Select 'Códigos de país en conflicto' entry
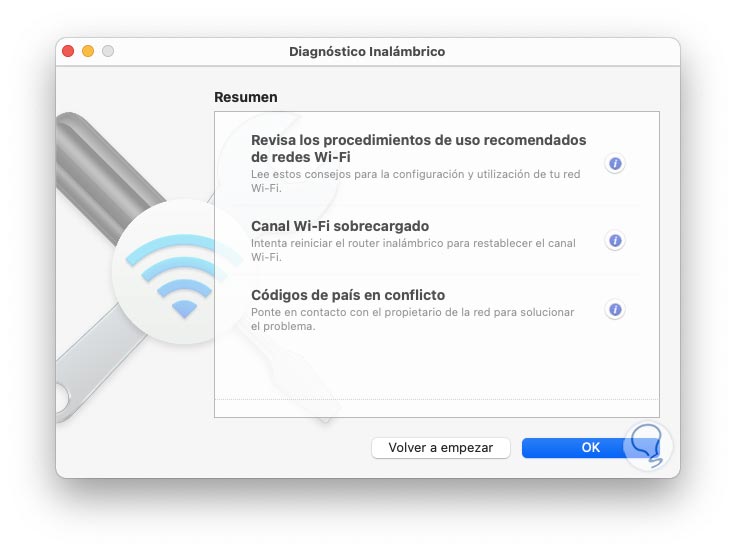Image resolution: width=736 pixels, height=552 pixels. coord(348,295)
